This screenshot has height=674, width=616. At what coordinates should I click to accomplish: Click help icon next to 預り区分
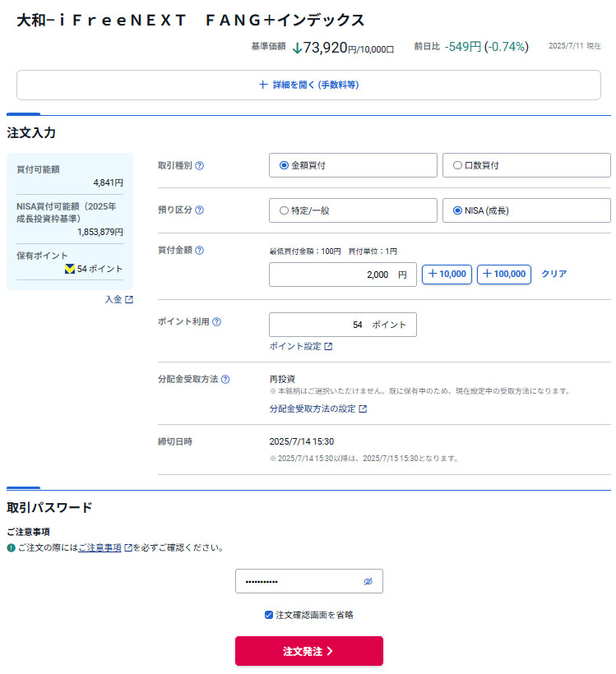(200, 210)
